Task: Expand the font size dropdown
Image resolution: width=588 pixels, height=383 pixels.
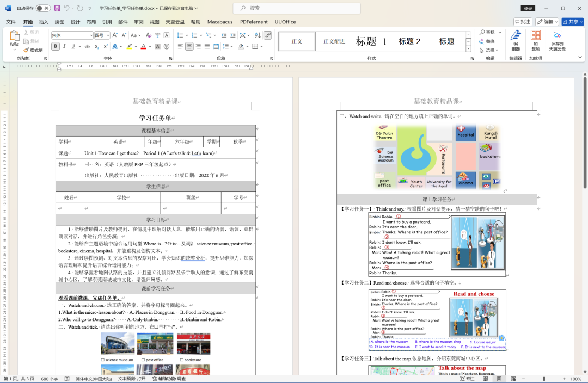Action: 108,35
